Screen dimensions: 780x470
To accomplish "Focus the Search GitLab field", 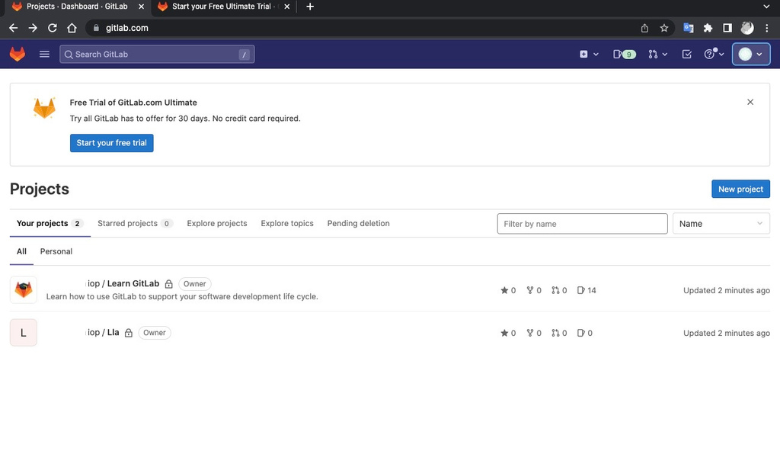I will click(x=157, y=54).
